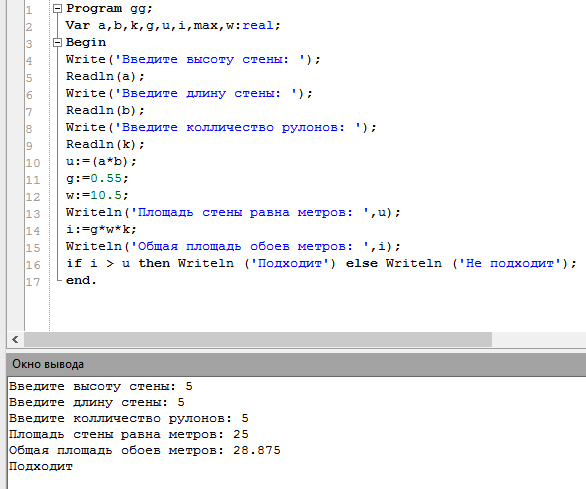Click the 'then' keyword on line 16
The width and height of the screenshot is (586, 489).
(x=154, y=263)
